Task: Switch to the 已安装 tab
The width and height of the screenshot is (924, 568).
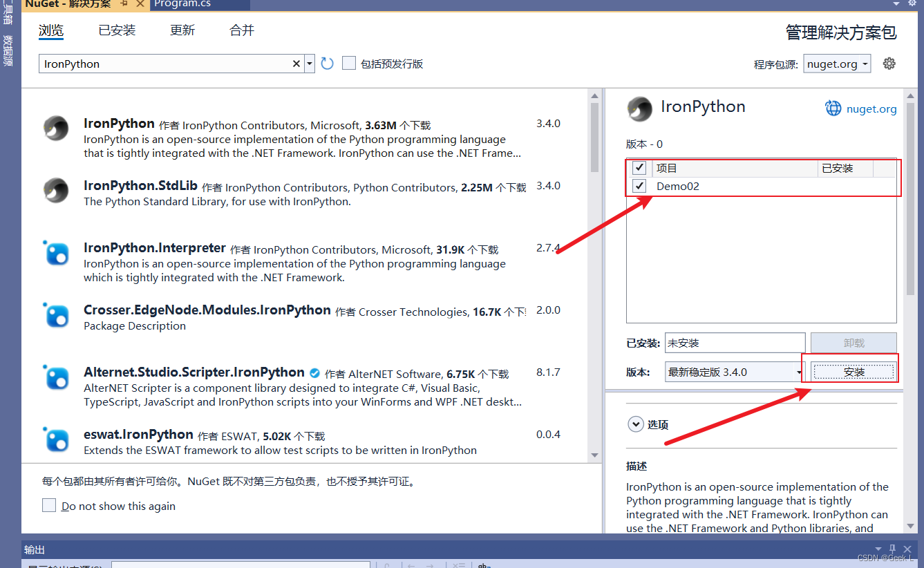Action: (116, 30)
